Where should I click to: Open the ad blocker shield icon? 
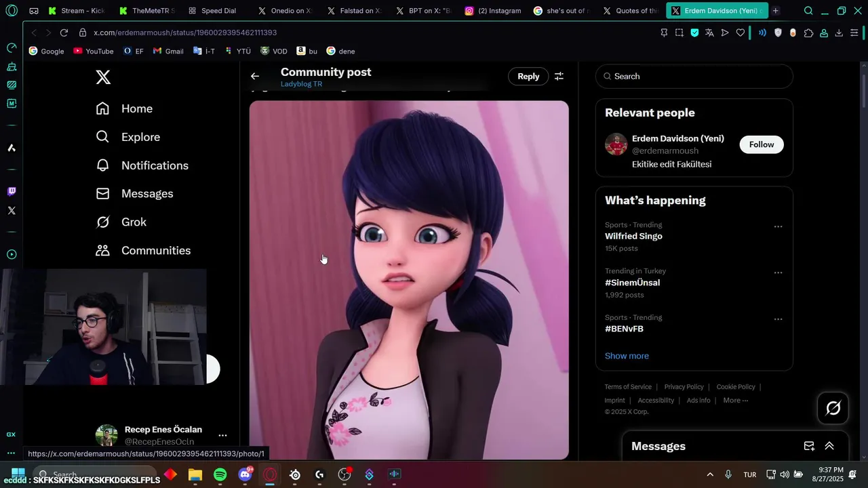[694, 33]
